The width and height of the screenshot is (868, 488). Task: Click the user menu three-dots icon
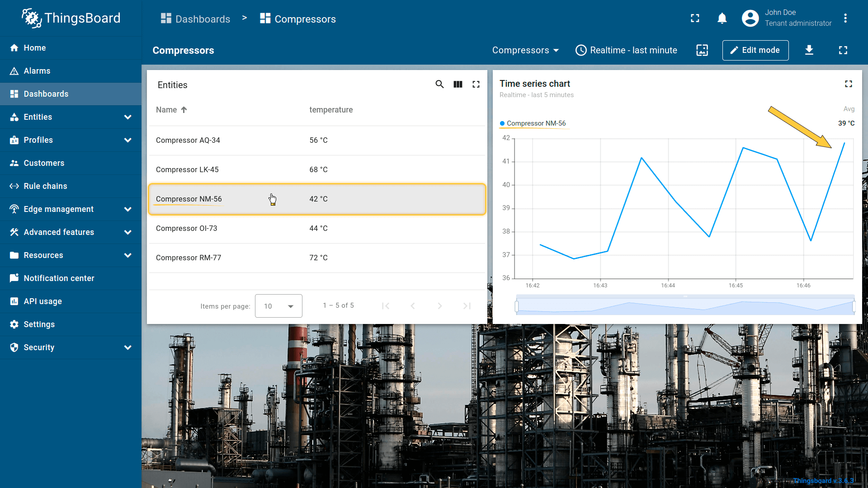click(x=845, y=19)
